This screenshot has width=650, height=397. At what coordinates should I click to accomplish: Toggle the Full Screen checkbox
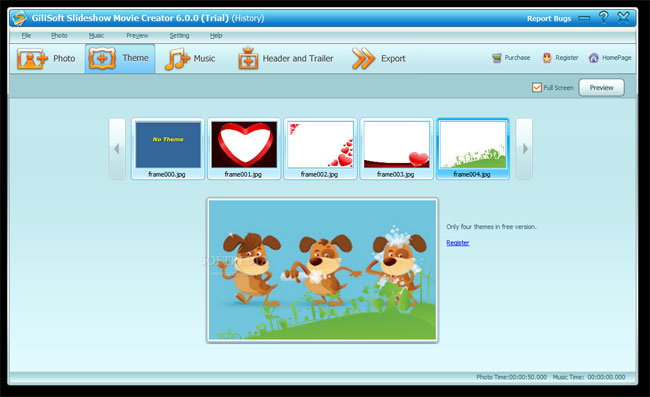[x=536, y=87]
